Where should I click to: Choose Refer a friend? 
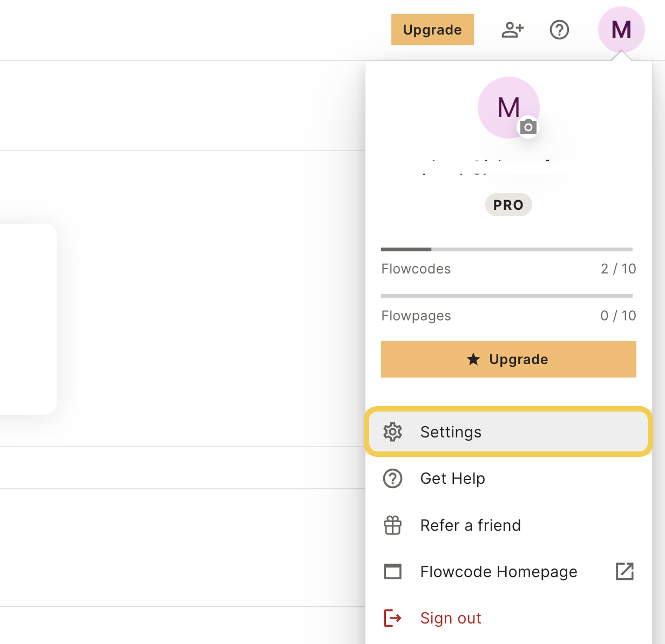508,525
